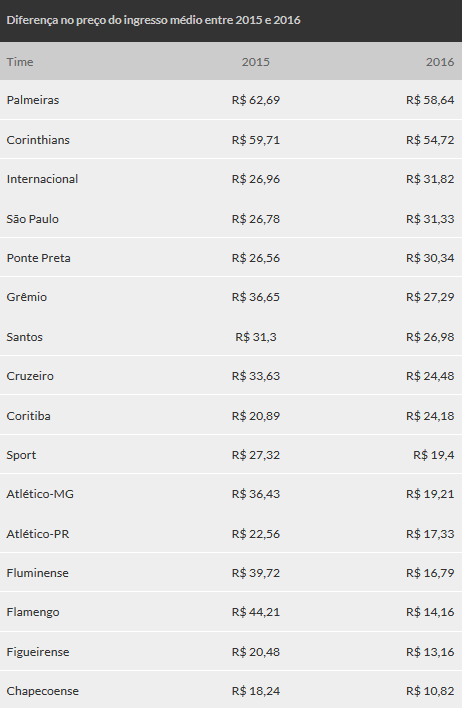
Task: Click the table title about ingresso médio
Action: [x=154, y=20]
